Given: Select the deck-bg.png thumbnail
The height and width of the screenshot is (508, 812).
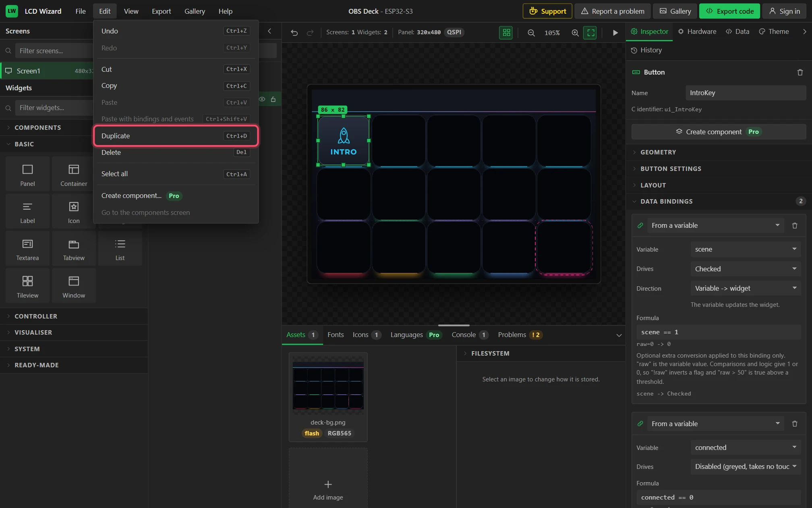Looking at the screenshot, I should [x=328, y=397].
